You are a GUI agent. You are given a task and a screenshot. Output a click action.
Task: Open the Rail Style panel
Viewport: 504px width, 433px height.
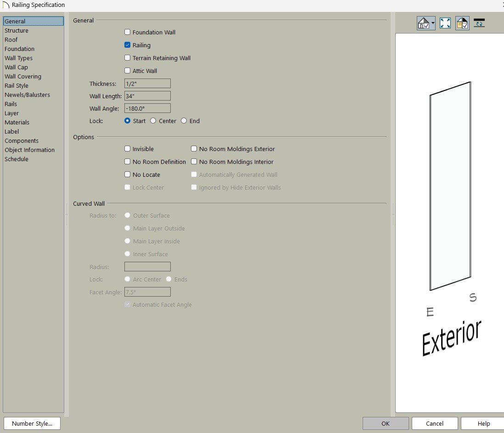(34, 85)
